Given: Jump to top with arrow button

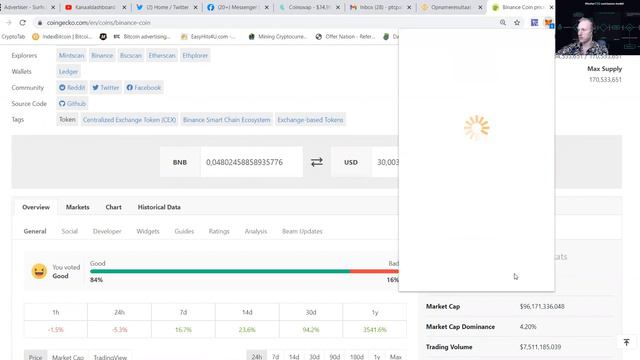Looking at the screenshot, I should tap(627, 342).
